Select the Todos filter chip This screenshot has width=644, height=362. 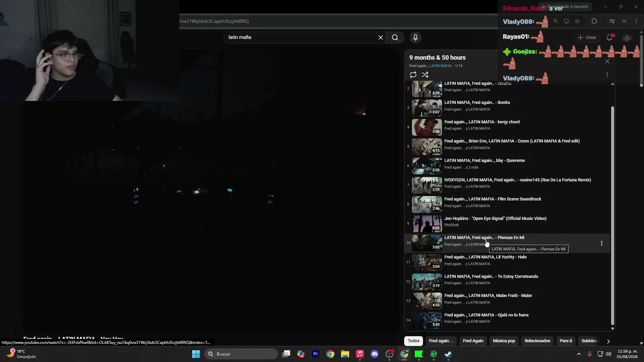click(x=414, y=341)
